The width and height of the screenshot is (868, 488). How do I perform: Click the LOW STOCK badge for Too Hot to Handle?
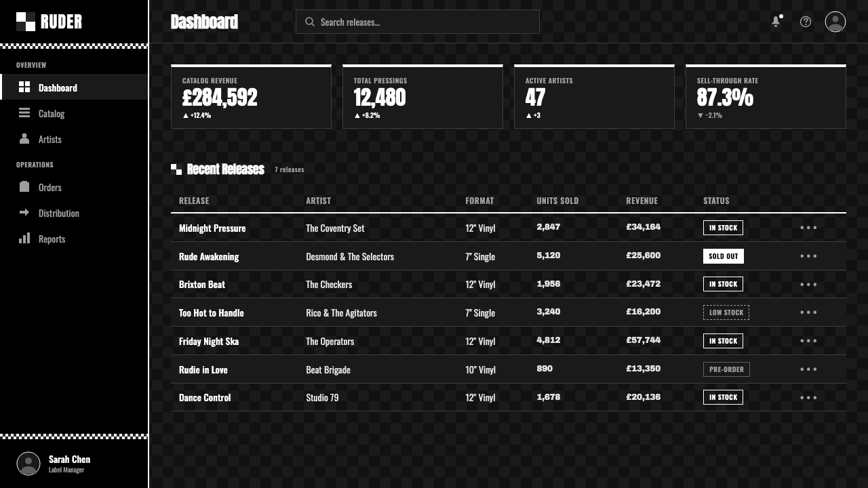[x=726, y=312]
